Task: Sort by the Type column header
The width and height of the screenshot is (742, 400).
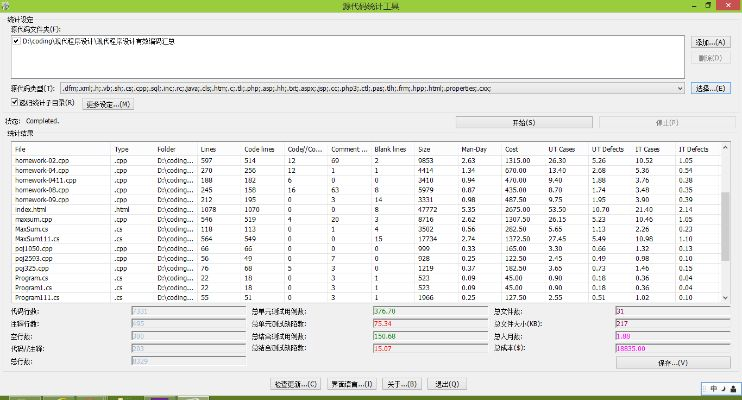Action: tap(132, 149)
